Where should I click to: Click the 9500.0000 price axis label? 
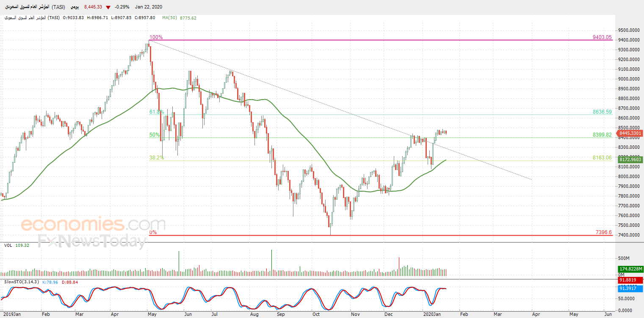(630, 30)
